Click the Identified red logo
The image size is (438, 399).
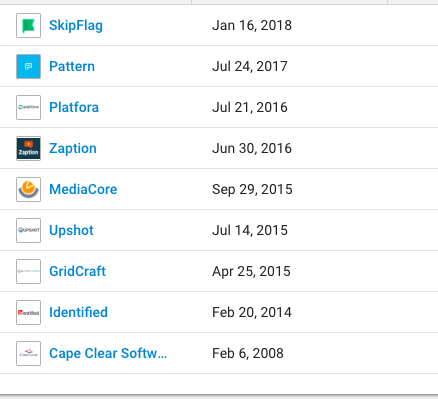pyautogui.click(x=28, y=312)
